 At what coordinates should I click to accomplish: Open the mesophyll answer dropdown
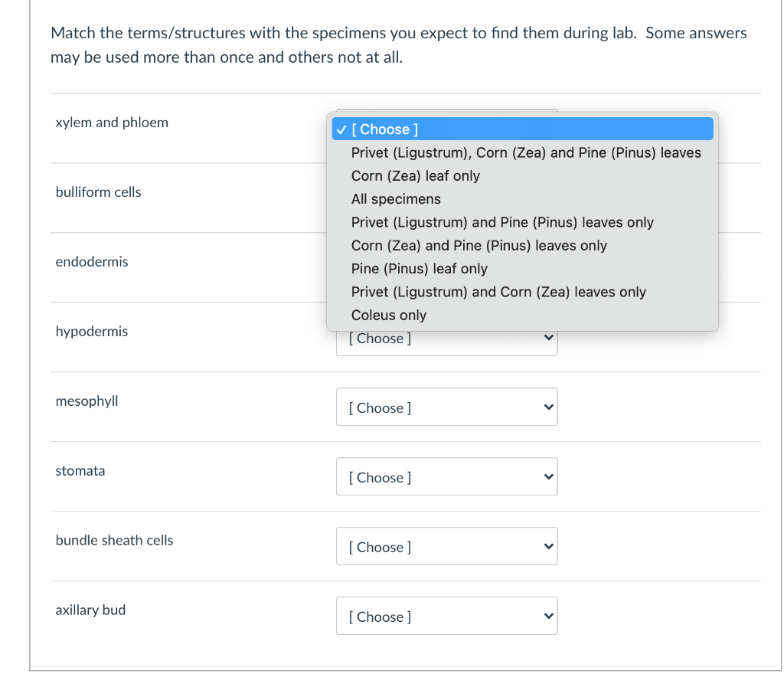[x=446, y=407]
